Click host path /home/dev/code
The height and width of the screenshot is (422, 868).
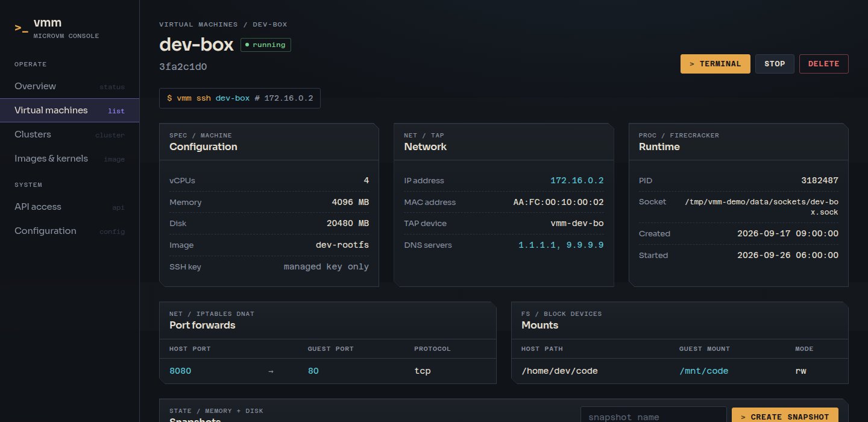(x=559, y=371)
